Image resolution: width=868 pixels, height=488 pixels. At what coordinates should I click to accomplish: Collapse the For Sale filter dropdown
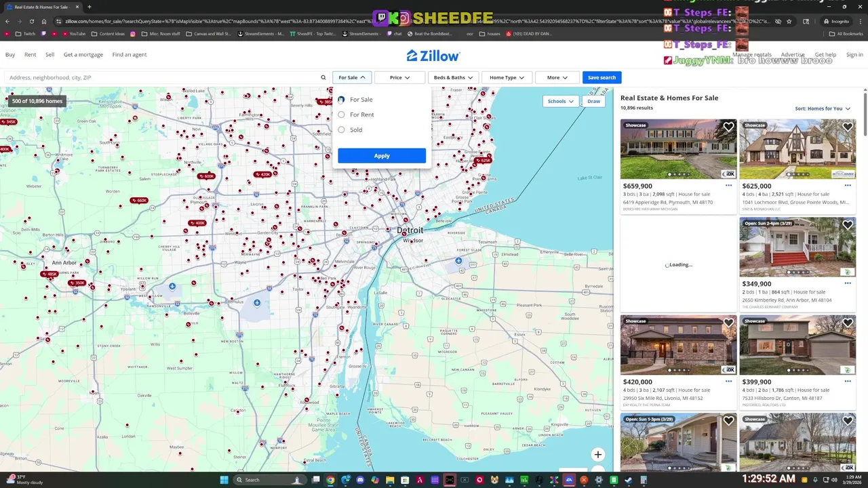point(352,77)
